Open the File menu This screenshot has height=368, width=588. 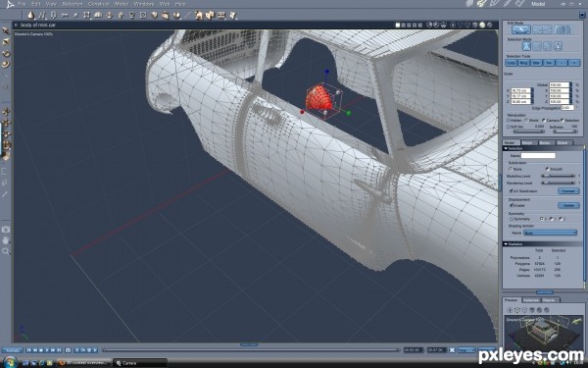coord(23,4)
